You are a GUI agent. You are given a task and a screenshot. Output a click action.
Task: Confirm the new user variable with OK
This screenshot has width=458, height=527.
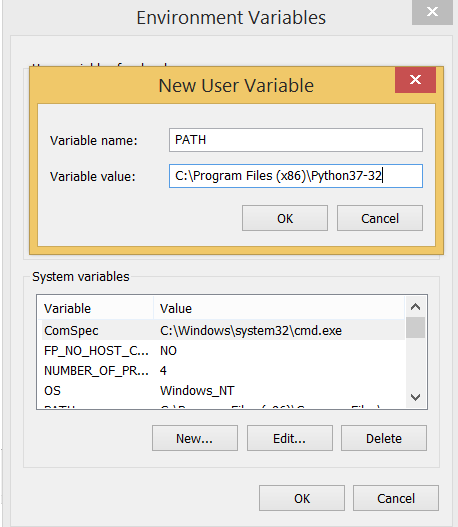click(x=285, y=218)
